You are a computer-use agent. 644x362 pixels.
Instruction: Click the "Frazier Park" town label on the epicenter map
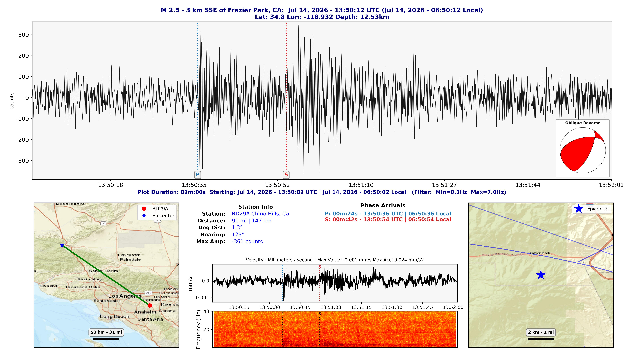[539, 253]
